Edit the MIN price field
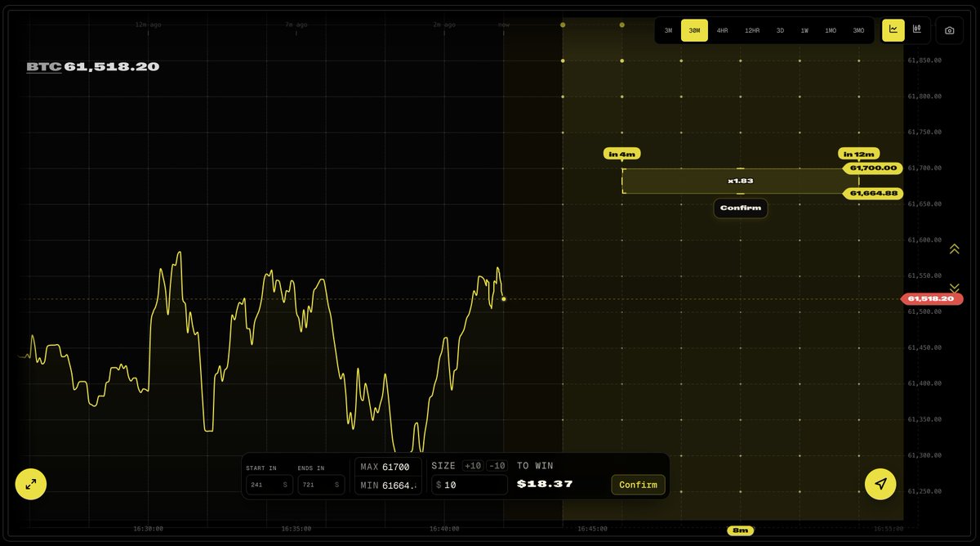Image resolution: width=980 pixels, height=546 pixels. [x=389, y=486]
